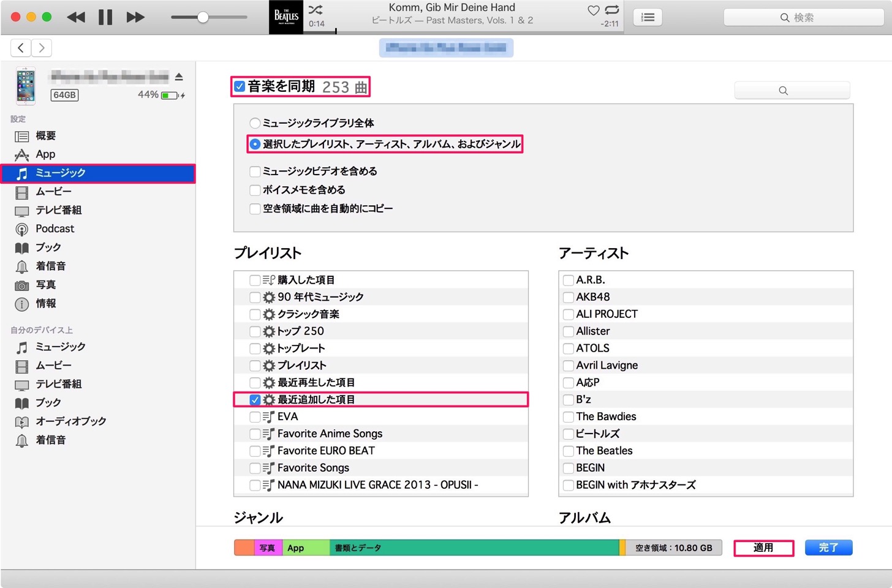Adjust the volume slider knob
Image resolution: width=892 pixels, height=588 pixels.
click(x=203, y=17)
